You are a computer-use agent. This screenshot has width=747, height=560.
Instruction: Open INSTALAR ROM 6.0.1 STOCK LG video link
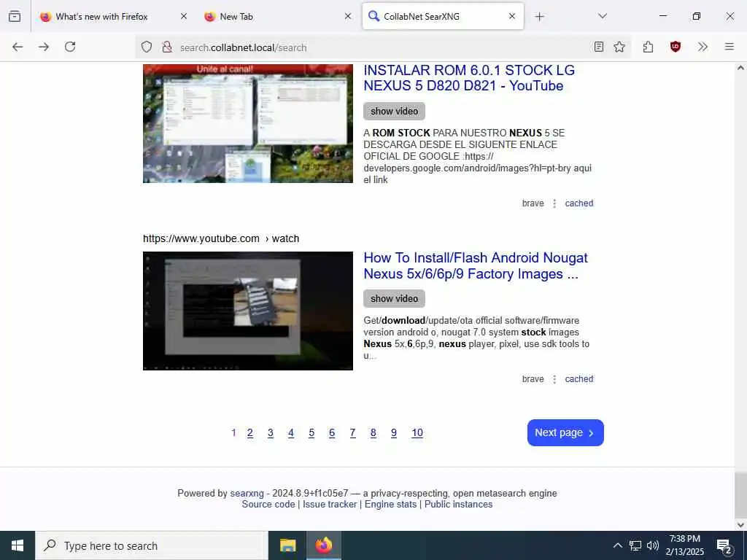pyautogui.click(x=469, y=77)
